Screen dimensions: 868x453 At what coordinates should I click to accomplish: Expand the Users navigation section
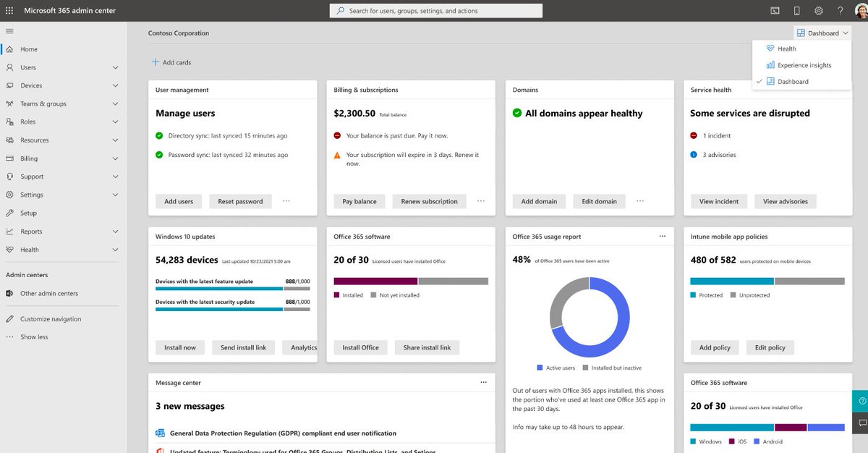(115, 67)
